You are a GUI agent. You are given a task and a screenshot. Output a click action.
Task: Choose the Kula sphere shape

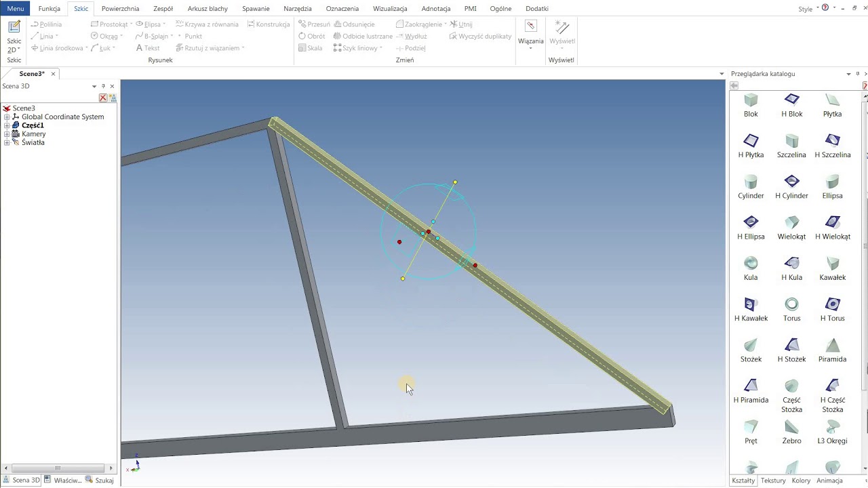[751, 269]
